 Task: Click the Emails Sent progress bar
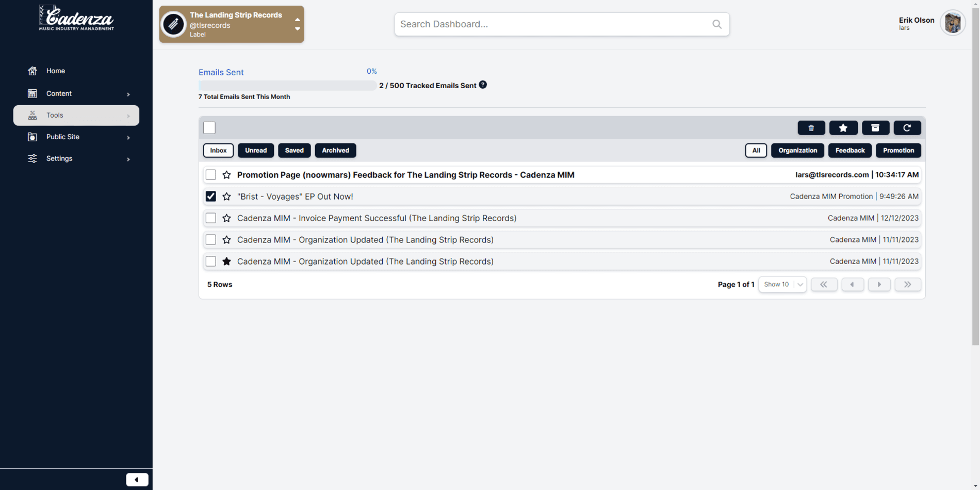(x=287, y=86)
